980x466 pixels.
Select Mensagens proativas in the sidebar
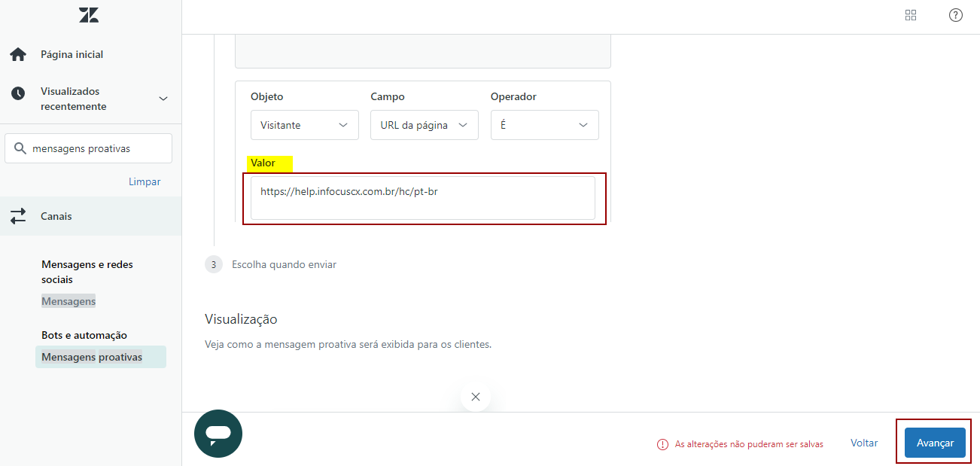pos(92,357)
